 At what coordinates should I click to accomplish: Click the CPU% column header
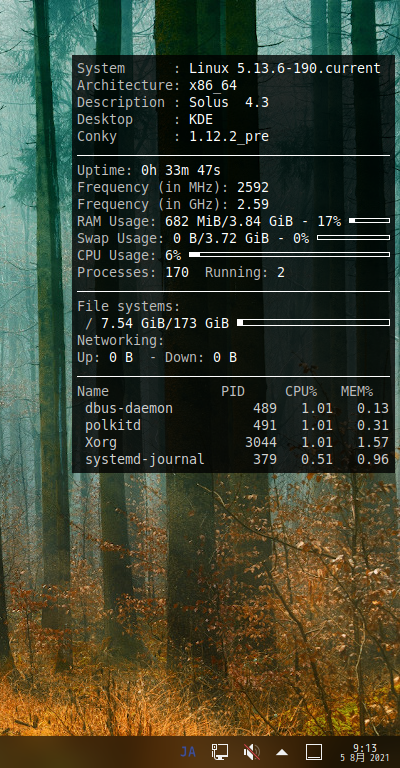click(x=301, y=391)
